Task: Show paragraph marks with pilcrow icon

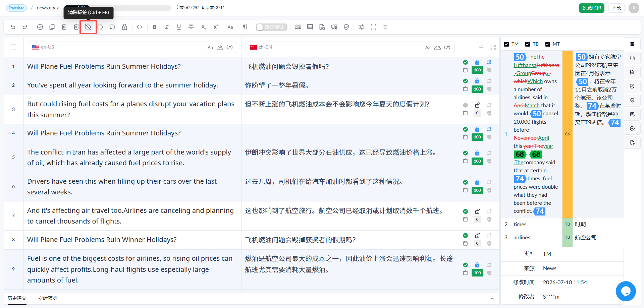Action: click(245, 27)
